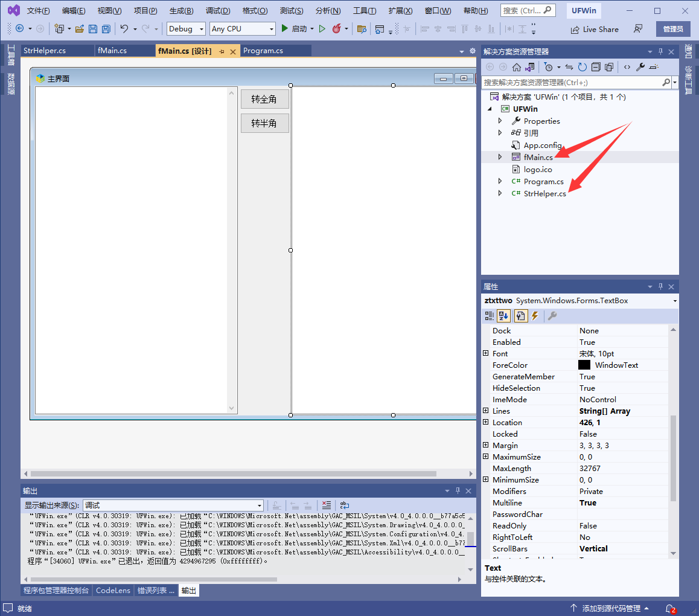Click Clear All icon in Output panel
Screen dimensions: 699x616
327,505
